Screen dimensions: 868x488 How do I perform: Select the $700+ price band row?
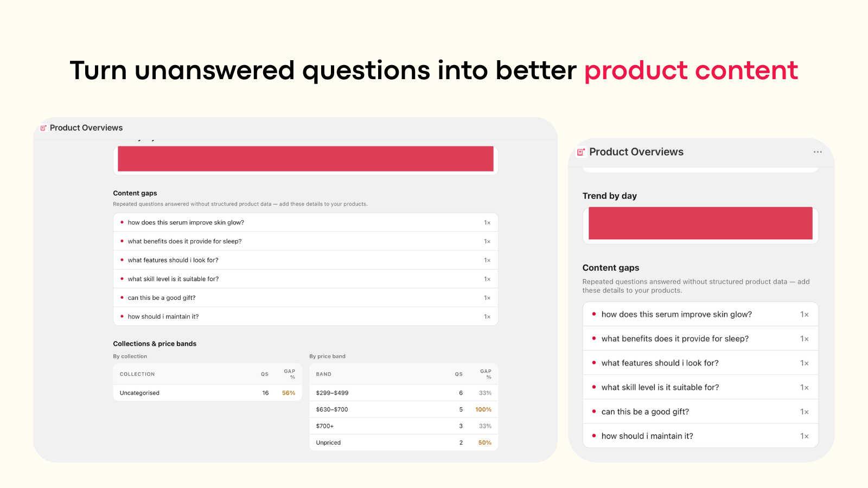[404, 426]
